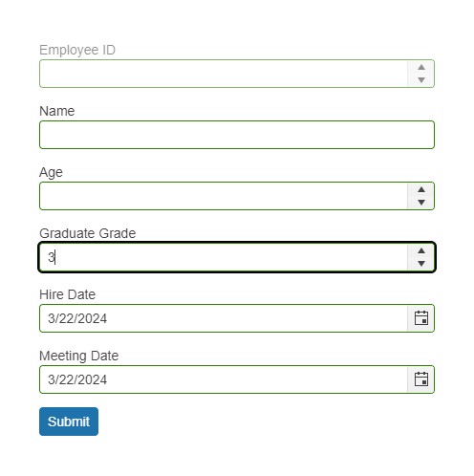Decrement the Age spinner down arrow
Screen dimensions: 474x476
tap(421, 203)
